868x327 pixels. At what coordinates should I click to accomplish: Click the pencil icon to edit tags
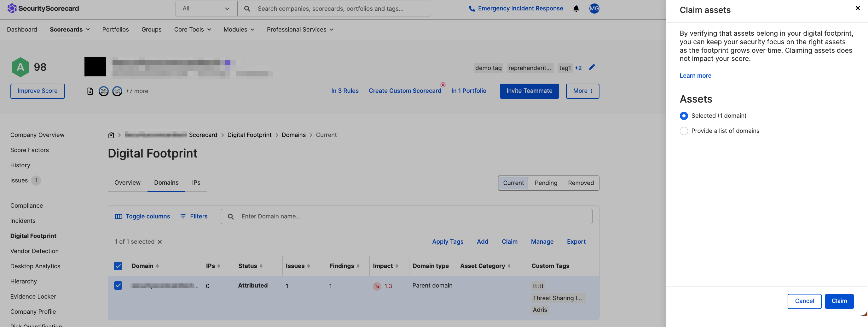(x=592, y=67)
